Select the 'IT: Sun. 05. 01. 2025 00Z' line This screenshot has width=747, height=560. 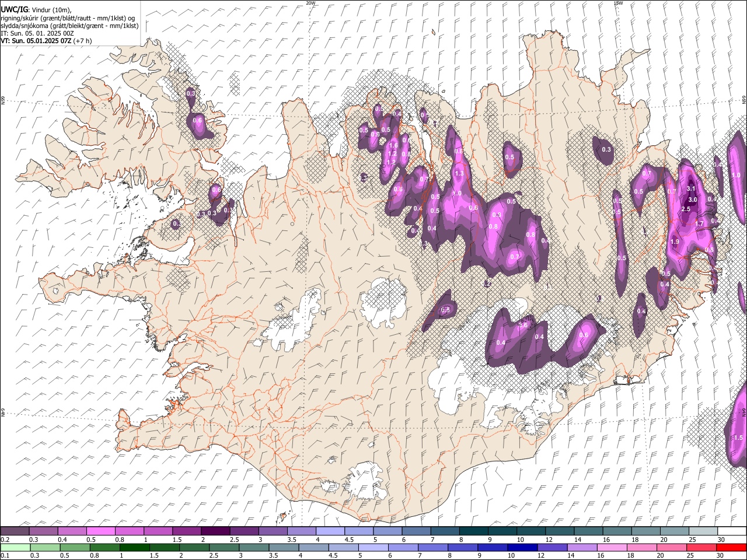click(37, 33)
